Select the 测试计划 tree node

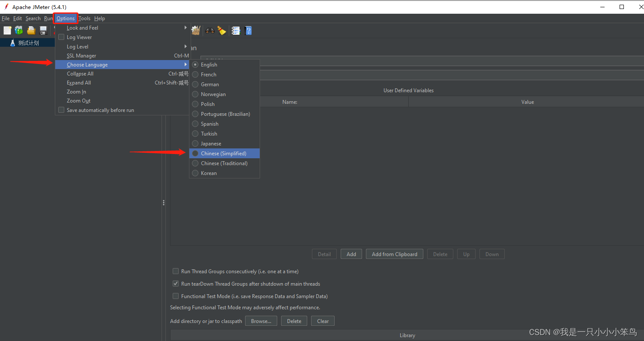coord(28,43)
